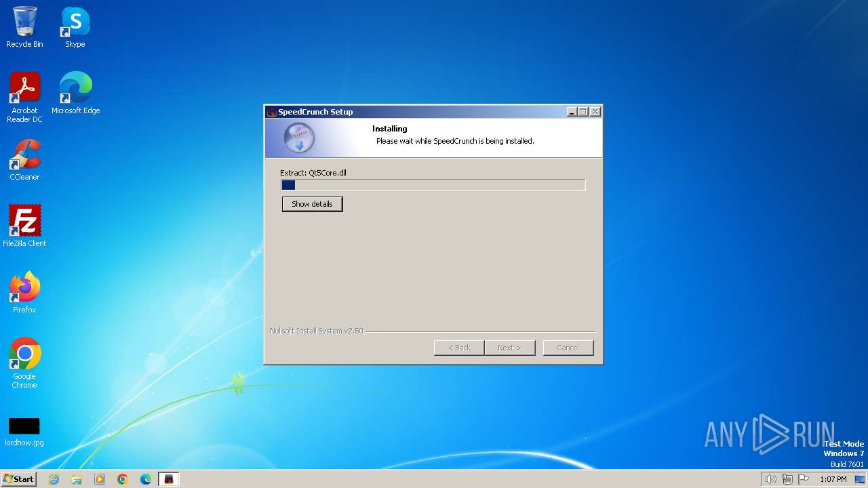Viewport: 868px width, 488px height.
Task: Close the SpeedCrunch Setup window
Action: 595,112
